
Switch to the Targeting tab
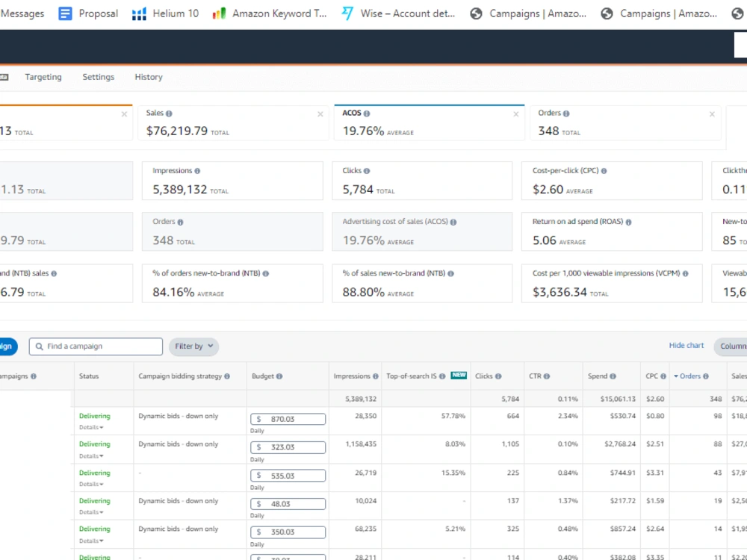click(43, 77)
